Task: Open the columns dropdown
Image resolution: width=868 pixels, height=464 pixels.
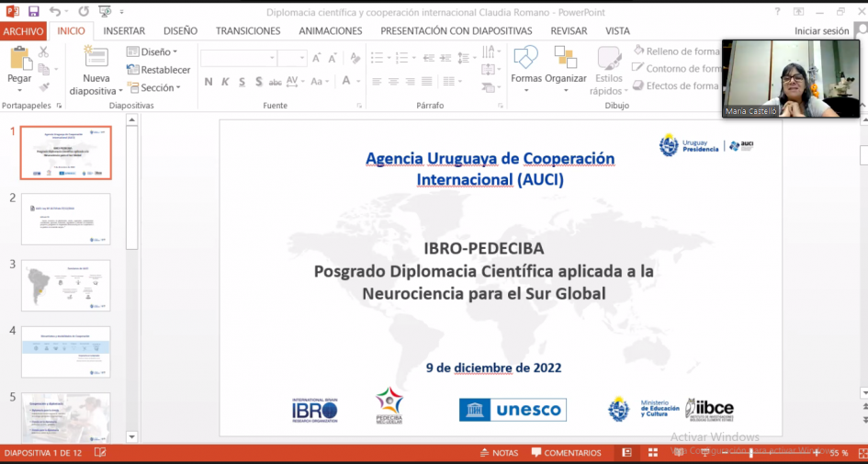Action: (x=452, y=82)
